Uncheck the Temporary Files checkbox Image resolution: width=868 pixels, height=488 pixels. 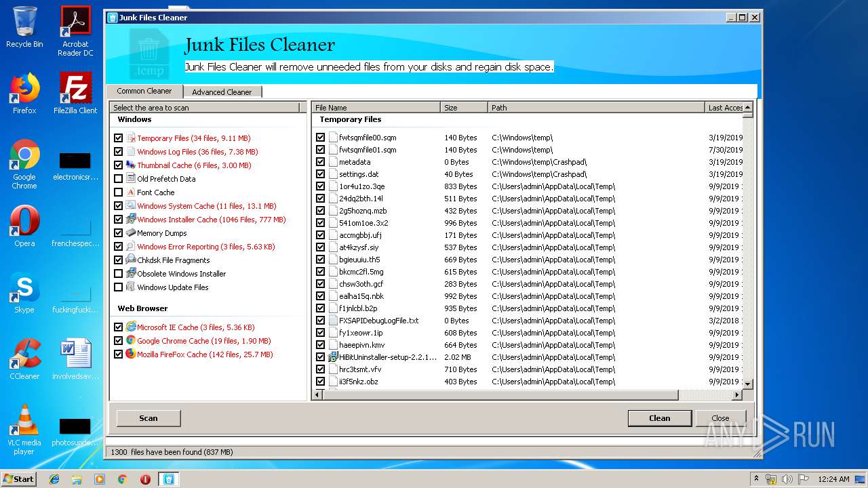(119, 138)
